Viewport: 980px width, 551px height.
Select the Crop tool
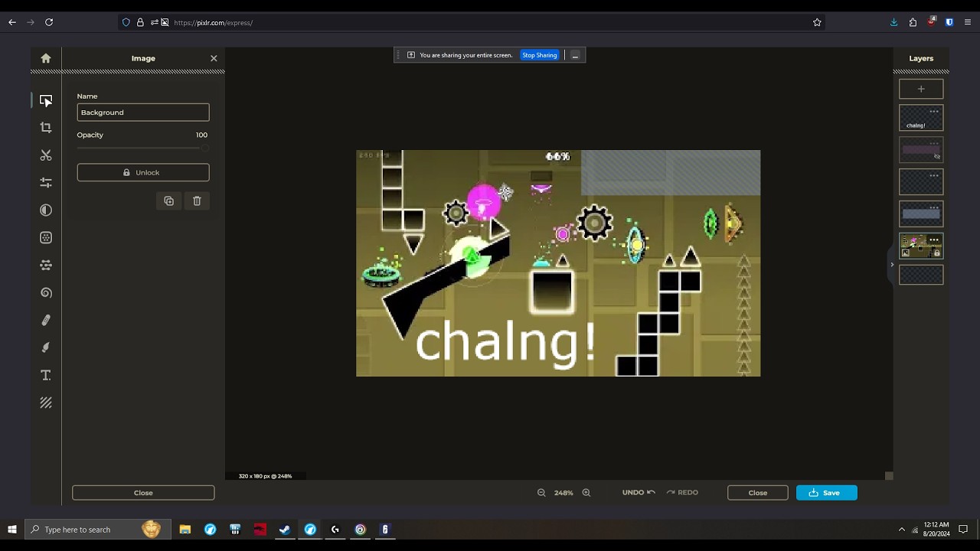[46, 128]
